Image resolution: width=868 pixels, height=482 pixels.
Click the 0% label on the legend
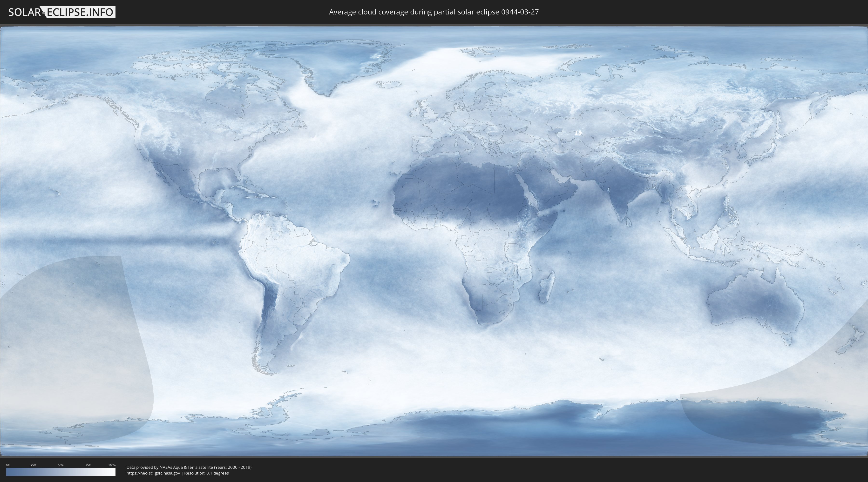pos(8,465)
